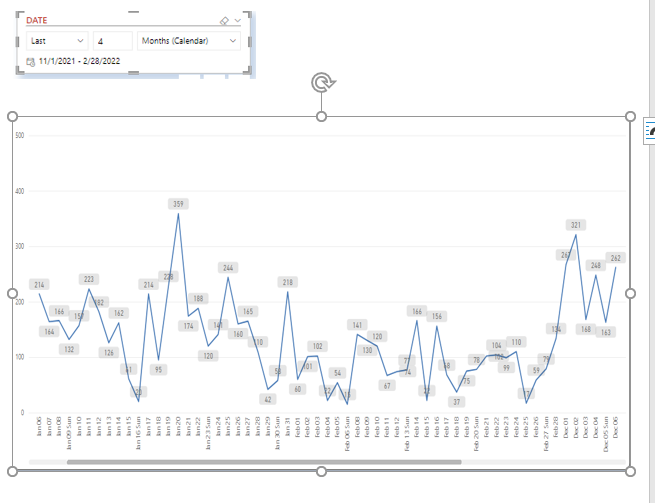Click the 262 data label
This screenshot has height=503, width=655.
(x=616, y=258)
